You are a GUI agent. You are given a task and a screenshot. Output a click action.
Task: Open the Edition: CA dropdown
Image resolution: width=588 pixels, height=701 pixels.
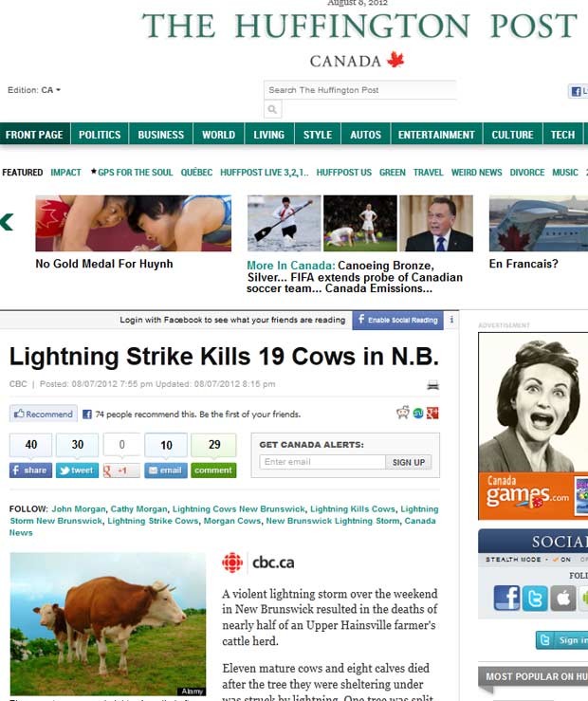pyautogui.click(x=34, y=90)
